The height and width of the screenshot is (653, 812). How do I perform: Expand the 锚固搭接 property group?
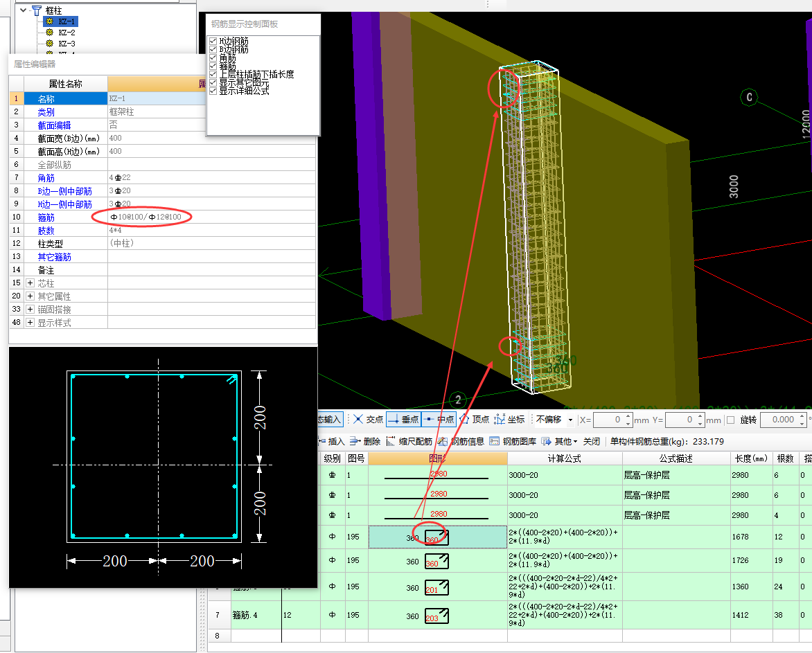pos(30,309)
